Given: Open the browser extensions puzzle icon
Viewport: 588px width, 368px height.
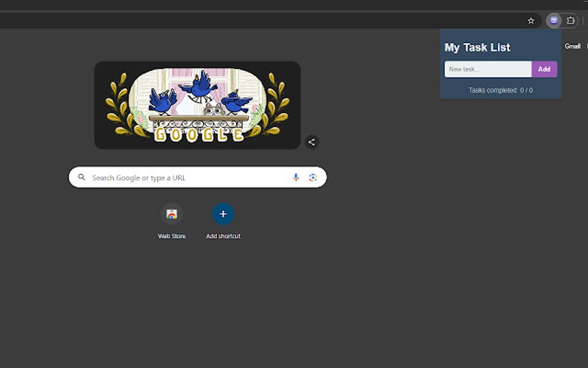Looking at the screenshot, I should pyautogui.click(x=570, y=20).
